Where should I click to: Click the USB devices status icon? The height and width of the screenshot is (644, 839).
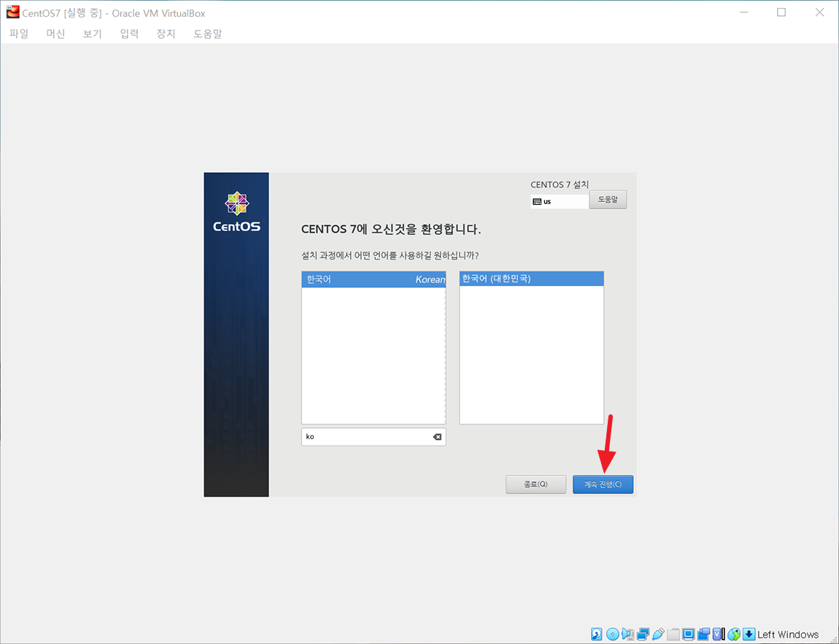[658, 634]
